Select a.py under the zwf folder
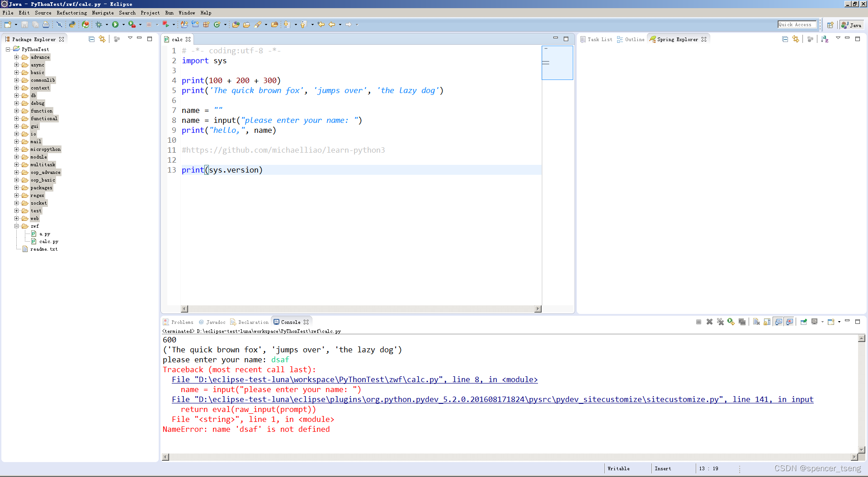868x477 pixels. pyautogui.click(x=44, y=234)
